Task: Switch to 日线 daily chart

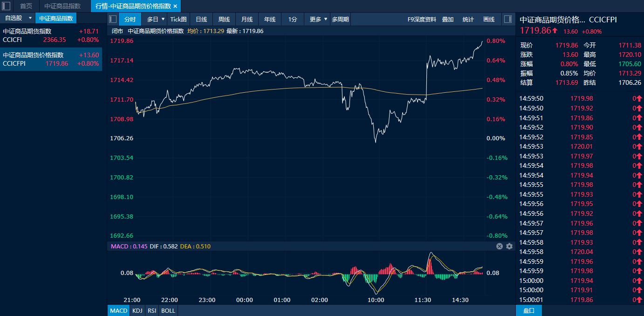Action: tap(201, 19)
